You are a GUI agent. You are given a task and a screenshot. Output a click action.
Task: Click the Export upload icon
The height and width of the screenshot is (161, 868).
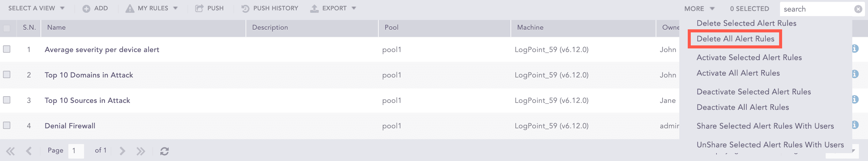click(314, 8)
